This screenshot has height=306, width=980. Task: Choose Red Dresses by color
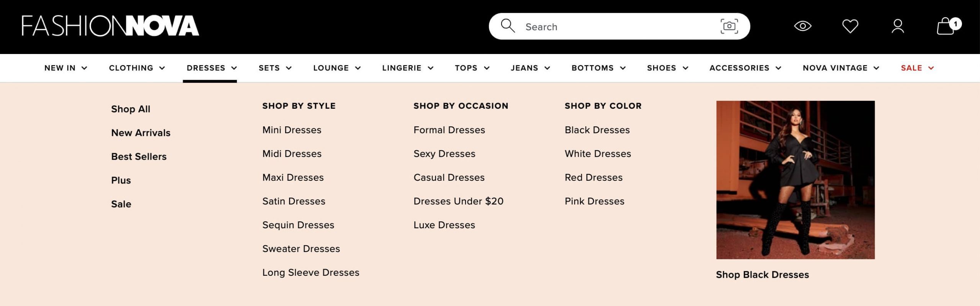click(x=593, y=178)
